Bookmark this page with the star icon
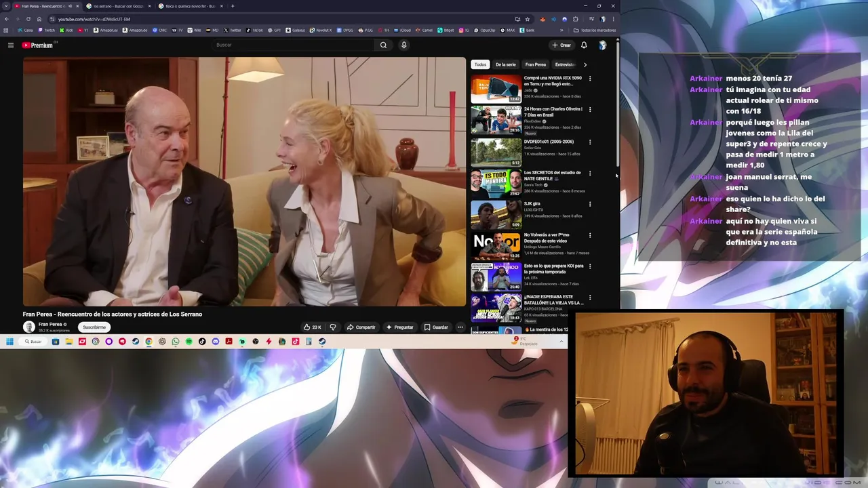Image resolution: width=868 pixels, height=488 pixels. tap(528, 19)
